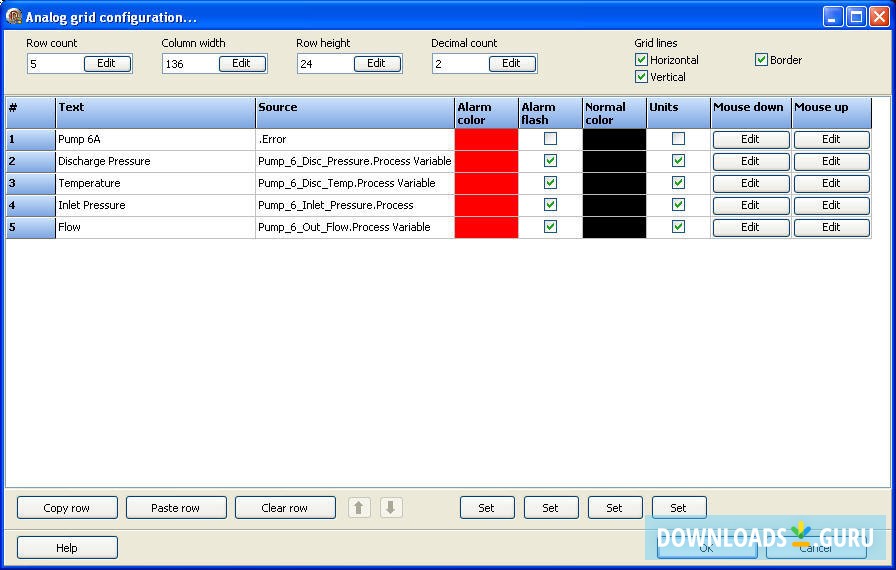Click the application icon in the title bar

[x=14, y=16]
